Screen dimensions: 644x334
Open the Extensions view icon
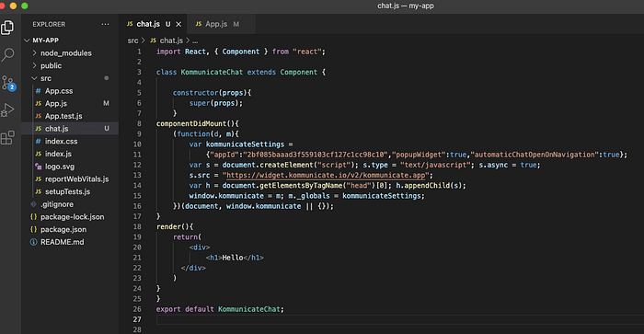[7, 138]
